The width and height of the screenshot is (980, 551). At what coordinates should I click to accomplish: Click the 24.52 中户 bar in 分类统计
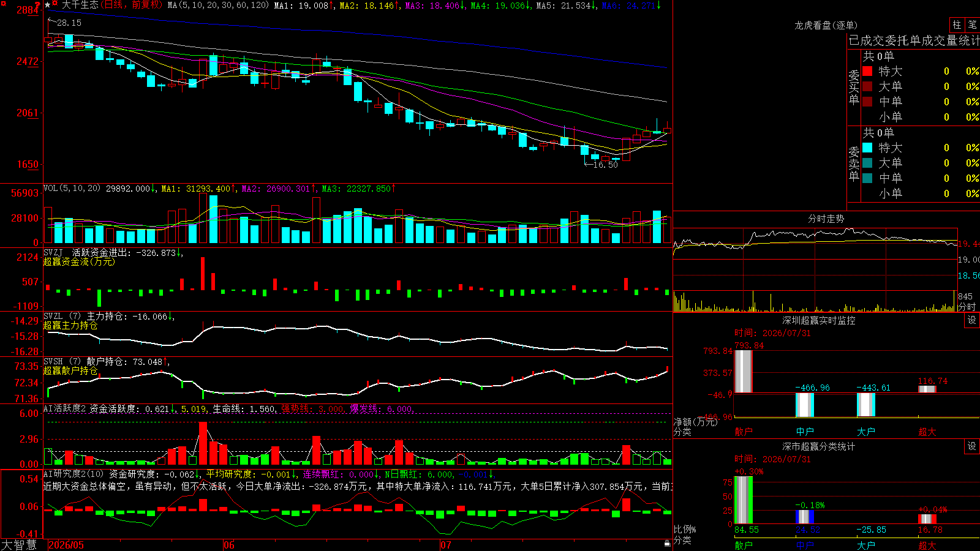point(804,517)
